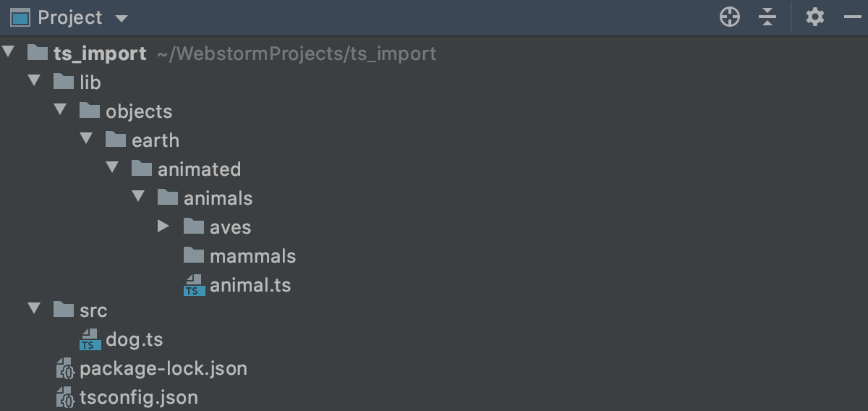Click the tsconfig.json file icon
This screenshot has width=868, height=411.
tap(65, 398)
